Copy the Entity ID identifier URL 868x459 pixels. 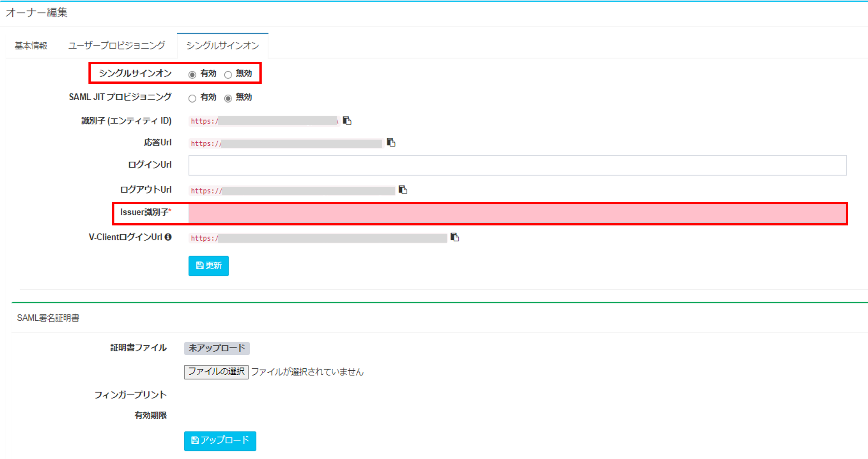(347, 121)
